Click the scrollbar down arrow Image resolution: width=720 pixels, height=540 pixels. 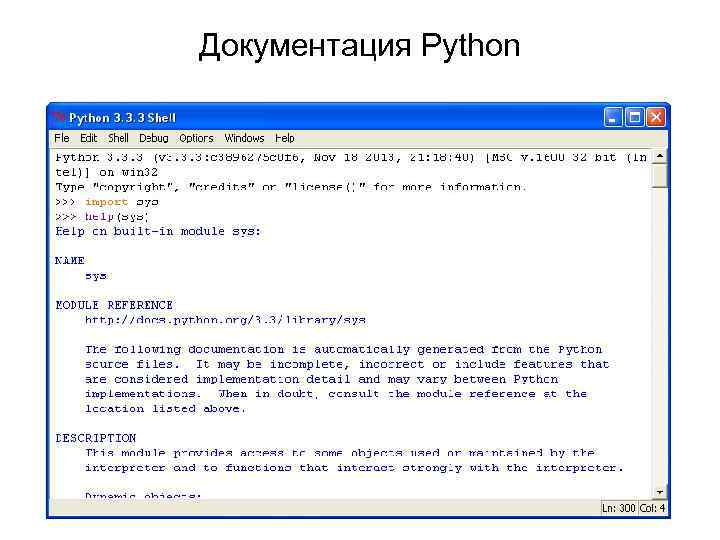coord(660,492)
